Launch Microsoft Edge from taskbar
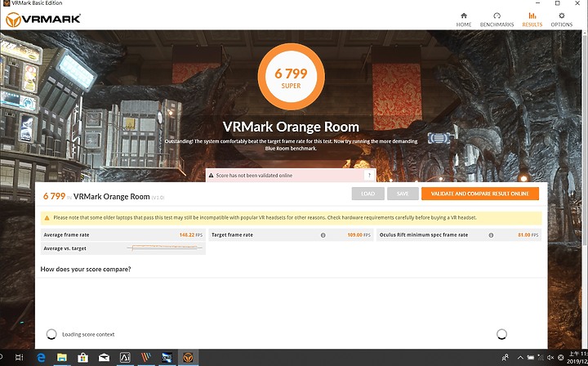The height and width of the screenshot is (366, 588). [x=41, y=358]
